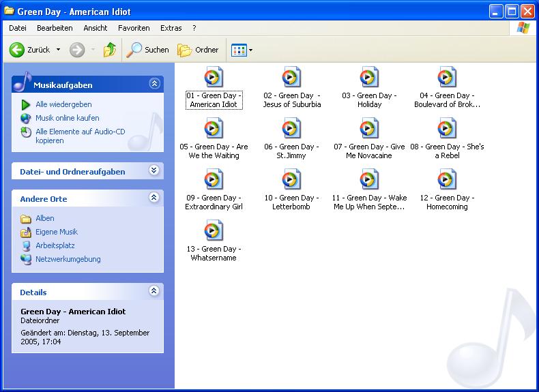Click the Arbeitsplatz computer icon
This screenshot has width=539, height=392.
(26, 246)
